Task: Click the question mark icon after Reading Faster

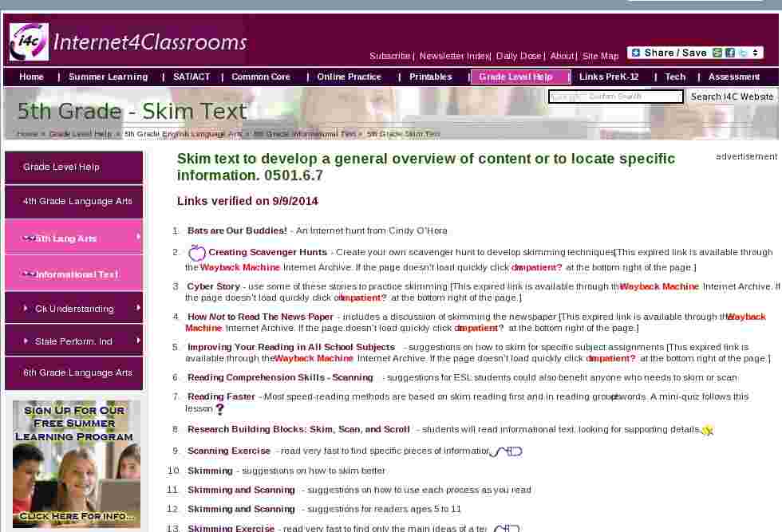Action: [x=219, y=409]
